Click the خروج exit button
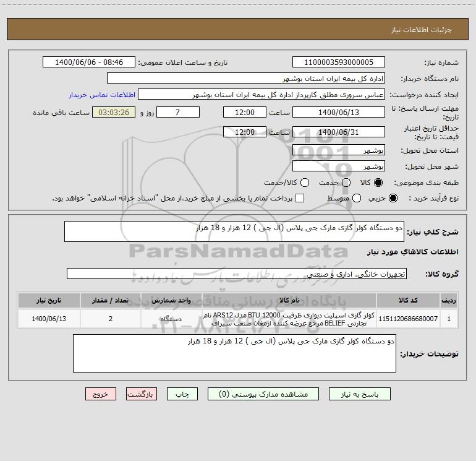This screenshot has width=476, height=461. click(x=101, y=394)
